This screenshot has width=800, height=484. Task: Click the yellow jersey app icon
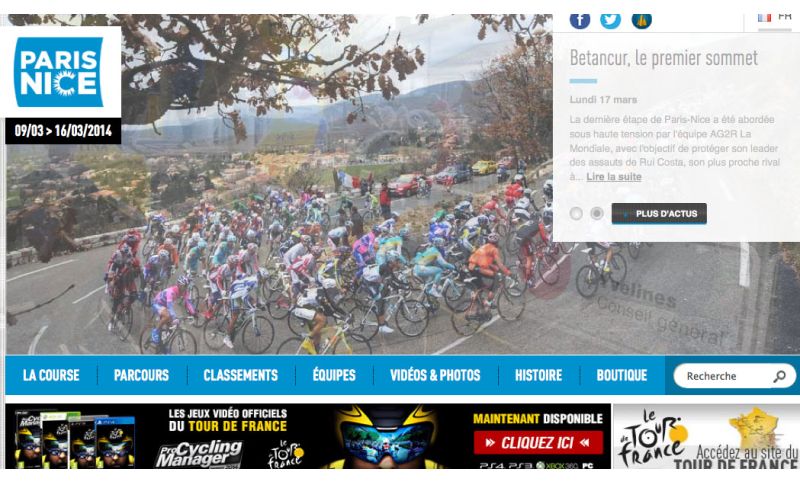click(641, 20)
